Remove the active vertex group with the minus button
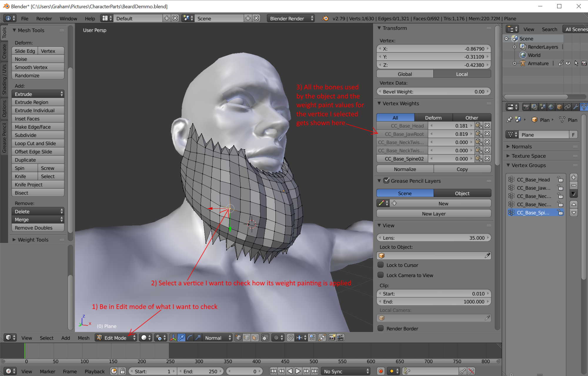The image size is (588, 376). 574,185
